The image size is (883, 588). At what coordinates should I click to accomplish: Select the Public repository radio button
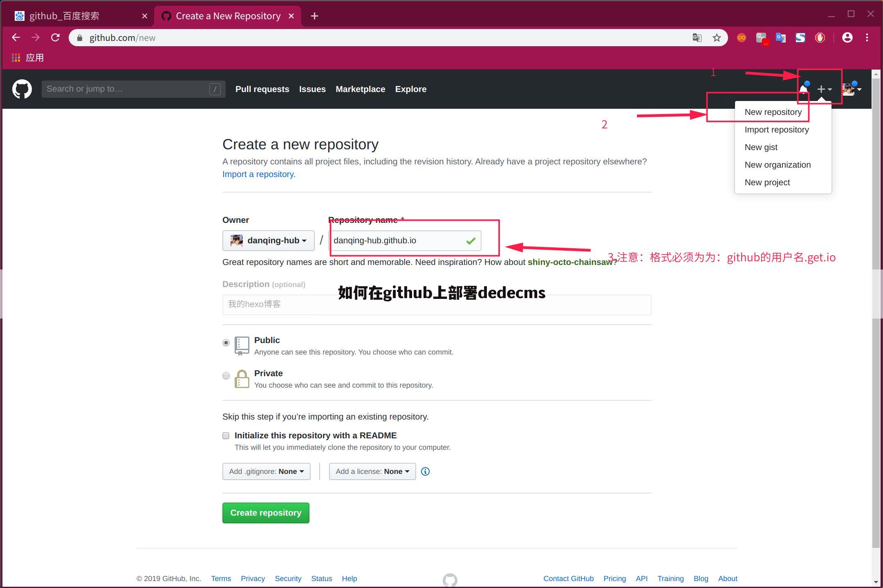[226, 343]
